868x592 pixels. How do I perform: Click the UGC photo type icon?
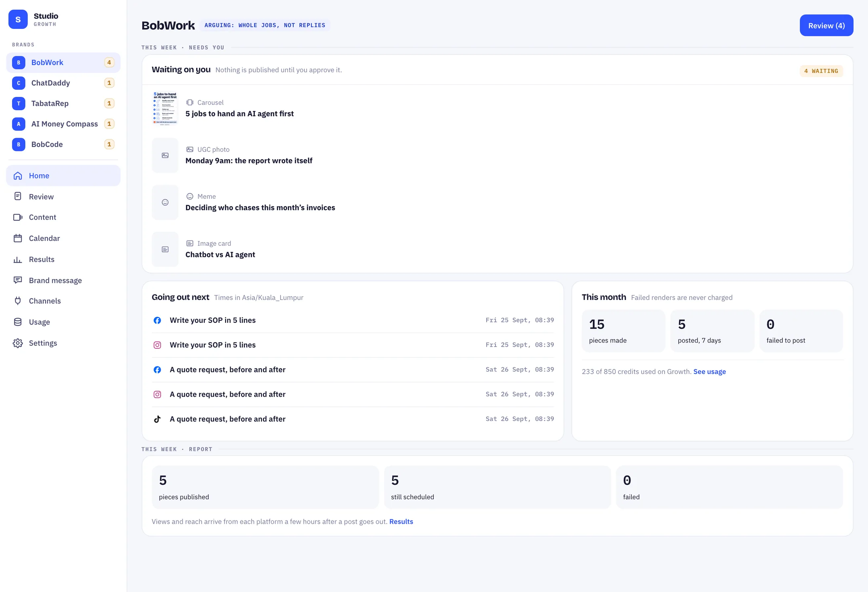(x=190, y=149)
